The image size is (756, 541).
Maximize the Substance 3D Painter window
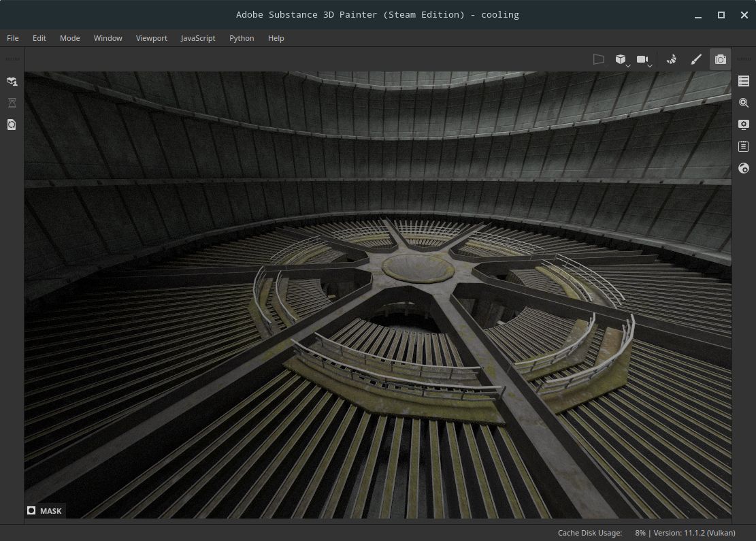tap(721, 15)
